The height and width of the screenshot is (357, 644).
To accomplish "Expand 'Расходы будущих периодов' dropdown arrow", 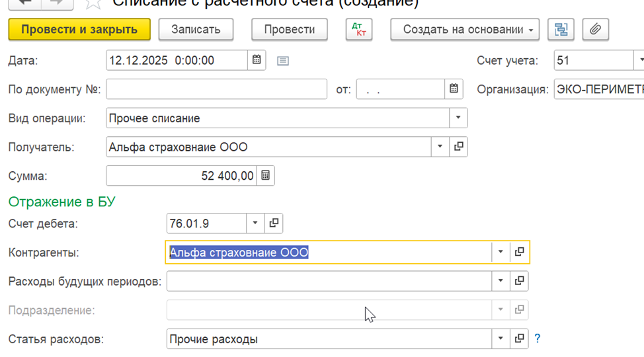I will coord(501,281).
